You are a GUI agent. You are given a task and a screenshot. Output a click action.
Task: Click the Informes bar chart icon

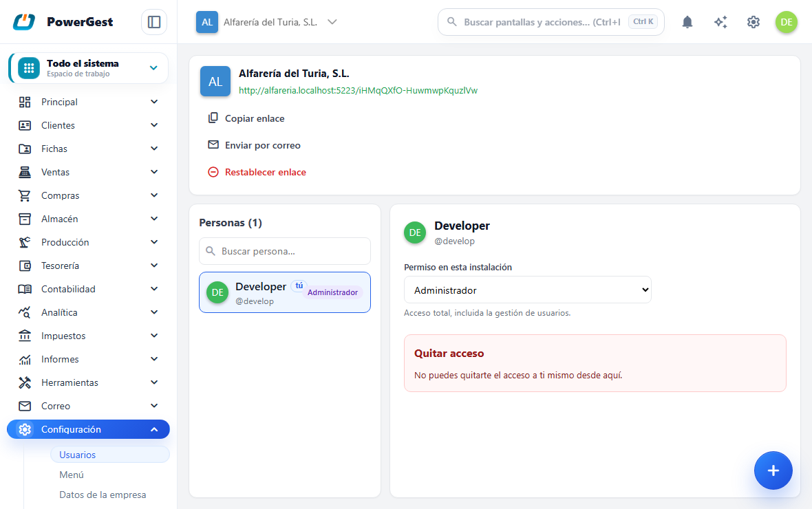(x=25, y=359)
